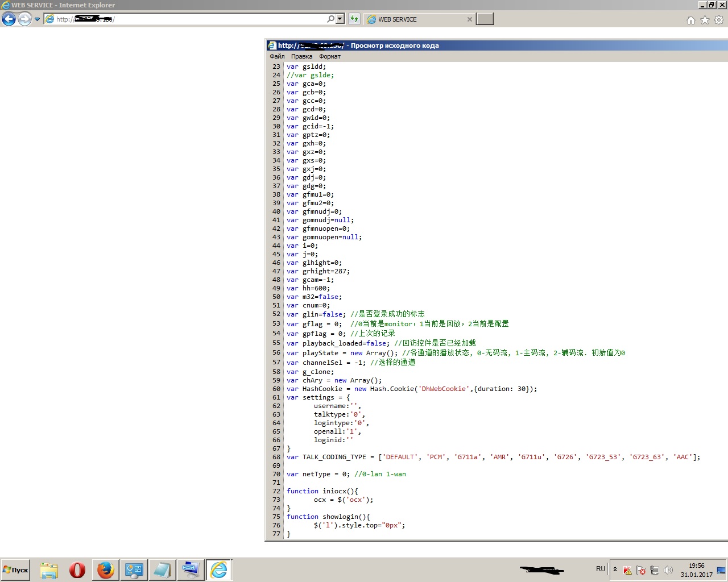
Task: Open a new blank tab
Action: (485, 19)
